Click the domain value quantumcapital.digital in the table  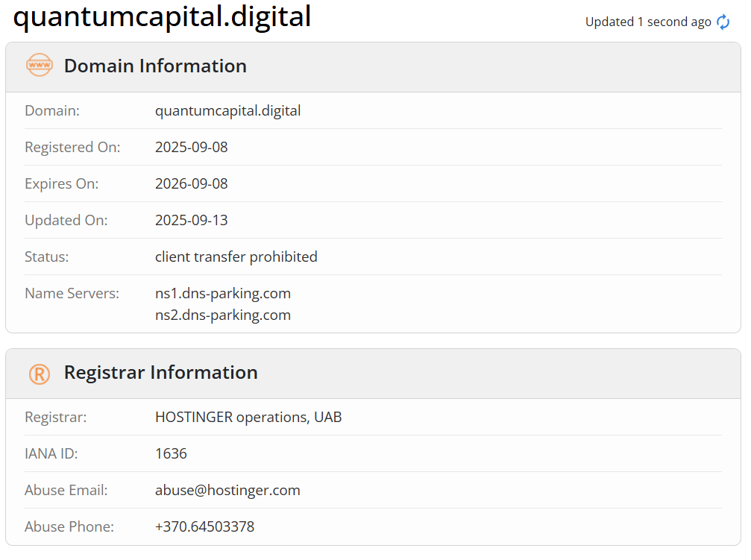point(227,111)
